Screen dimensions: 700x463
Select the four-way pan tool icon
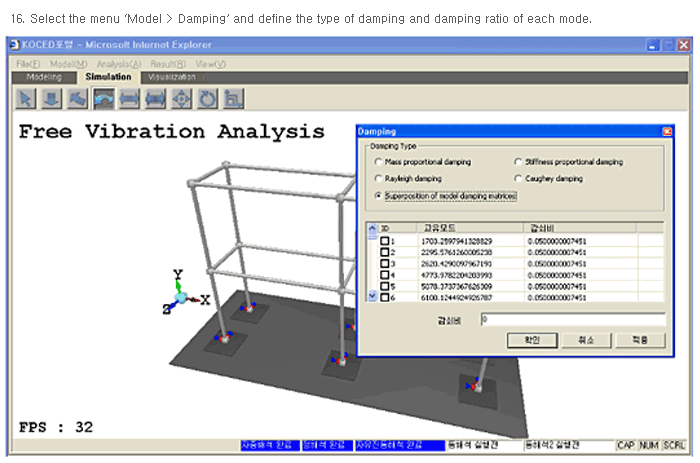tap(182, 98)
